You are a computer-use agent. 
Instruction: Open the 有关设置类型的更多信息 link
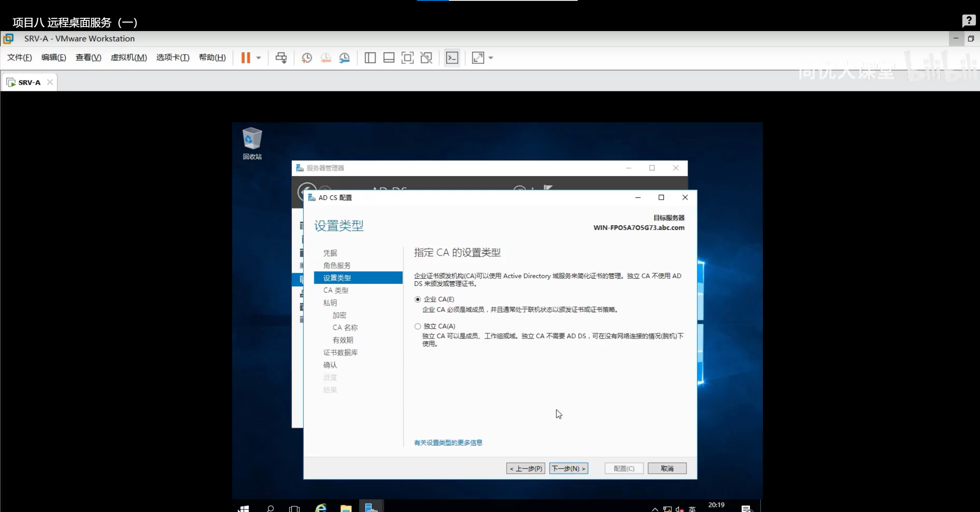tap(448, 442)
